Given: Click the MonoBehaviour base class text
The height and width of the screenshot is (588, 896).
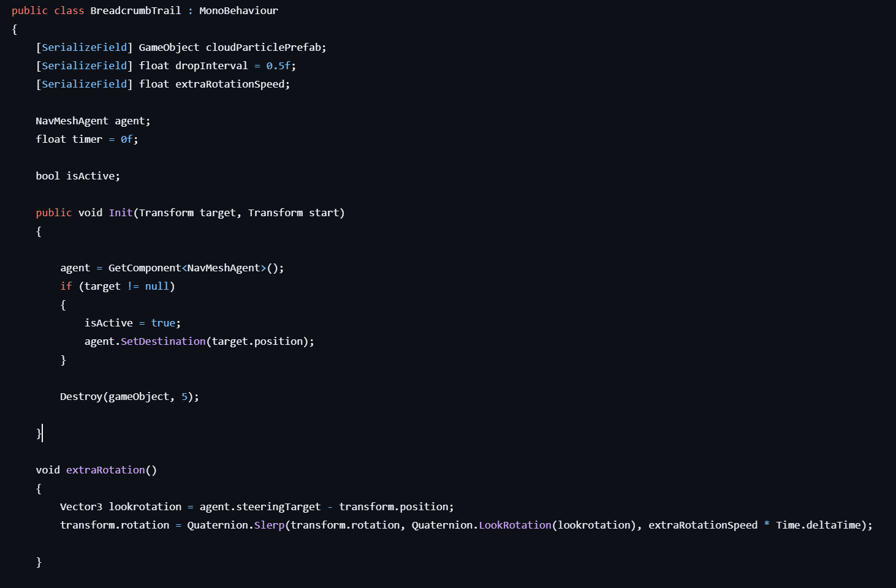Looking at the screenshot, I should [238, 10].
